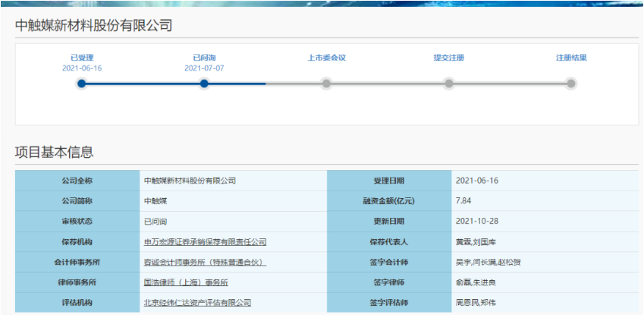Click the 签字律师 header cell
This screenshot has width=644, height=315.
[389, 282]
